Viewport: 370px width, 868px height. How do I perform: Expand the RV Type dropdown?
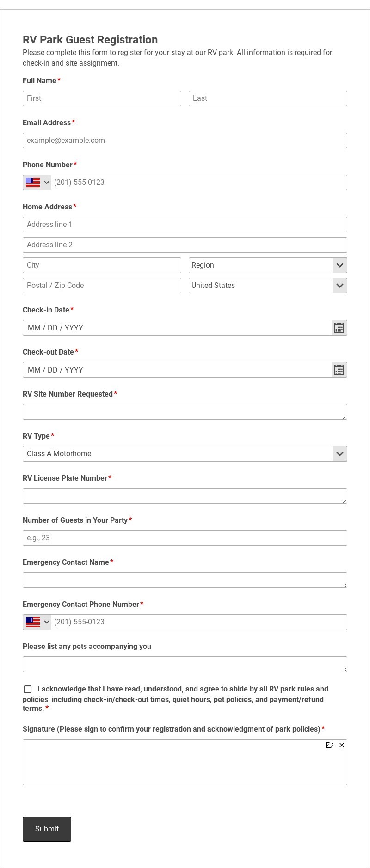(x=185, y=454)
